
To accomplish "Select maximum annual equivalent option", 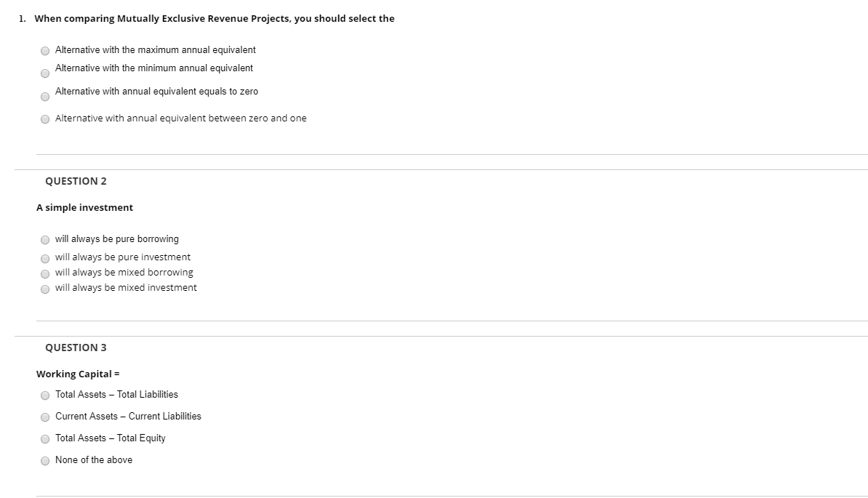I will 45,51.
